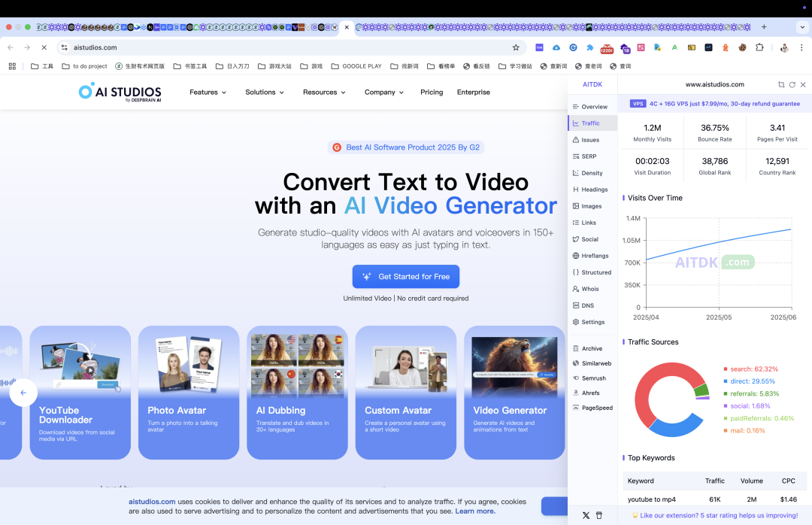Image resolution: width=812 pixels, height=525 pixels.
Task: Click the Images icon in AITDK sidebar
Action: click(x=576, y=206)
